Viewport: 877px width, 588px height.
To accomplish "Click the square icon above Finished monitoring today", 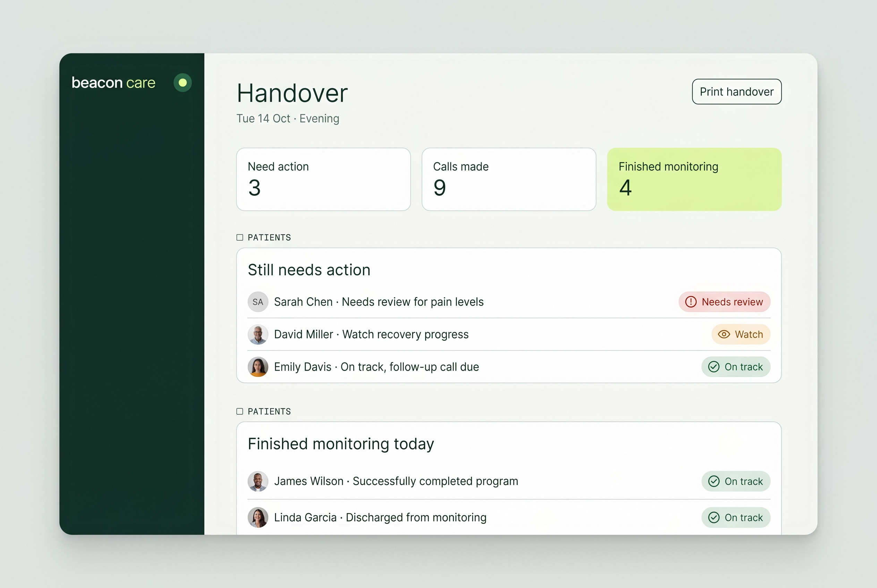I will [x=240, y=412].
